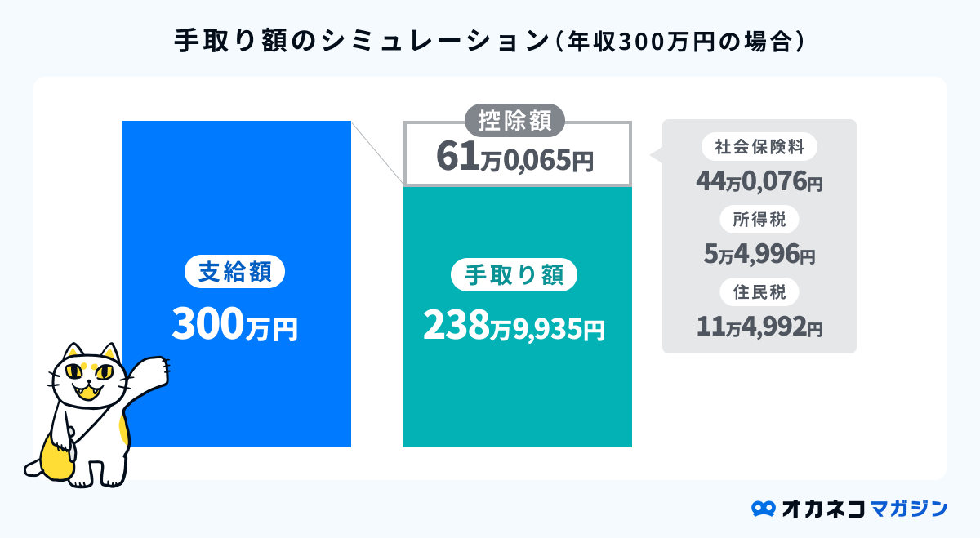
Task: Click the 所得税 label pill
Action: click(759, 220)
